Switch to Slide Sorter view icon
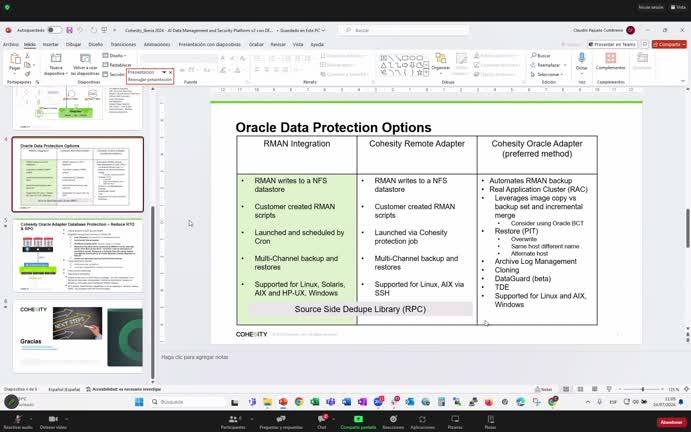 [x=580, y=389]
